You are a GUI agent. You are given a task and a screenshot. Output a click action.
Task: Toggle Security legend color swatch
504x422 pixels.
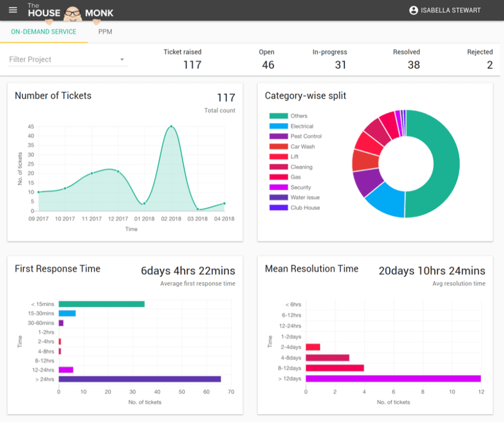pos(278,187)
